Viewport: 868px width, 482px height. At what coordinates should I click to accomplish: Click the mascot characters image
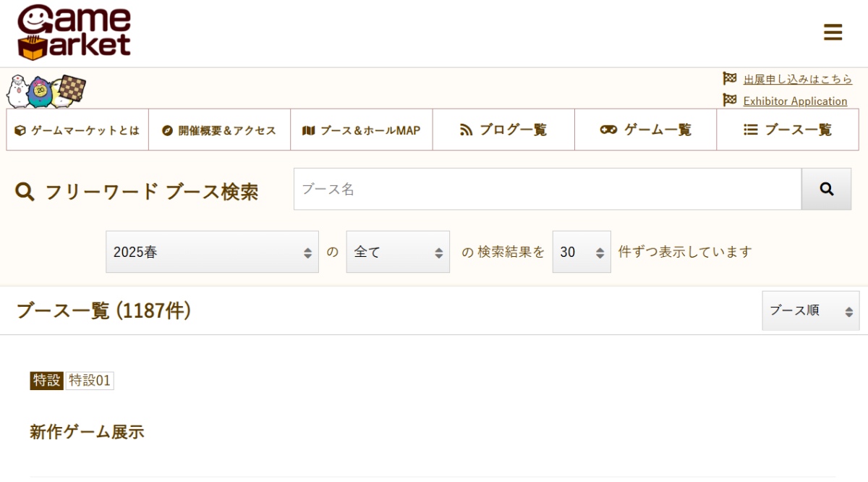pyautogui.click(x=46, y=90)
